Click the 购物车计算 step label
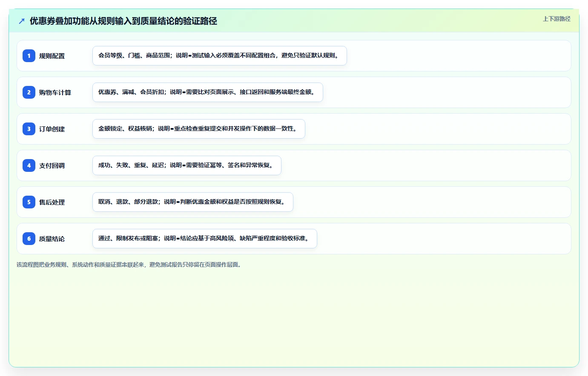 [x=55, y=92]
